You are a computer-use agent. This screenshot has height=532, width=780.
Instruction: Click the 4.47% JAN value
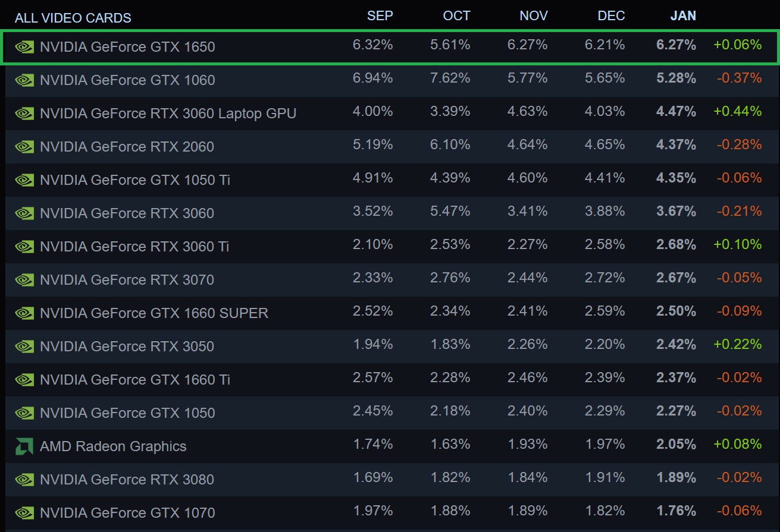(676, 111)
